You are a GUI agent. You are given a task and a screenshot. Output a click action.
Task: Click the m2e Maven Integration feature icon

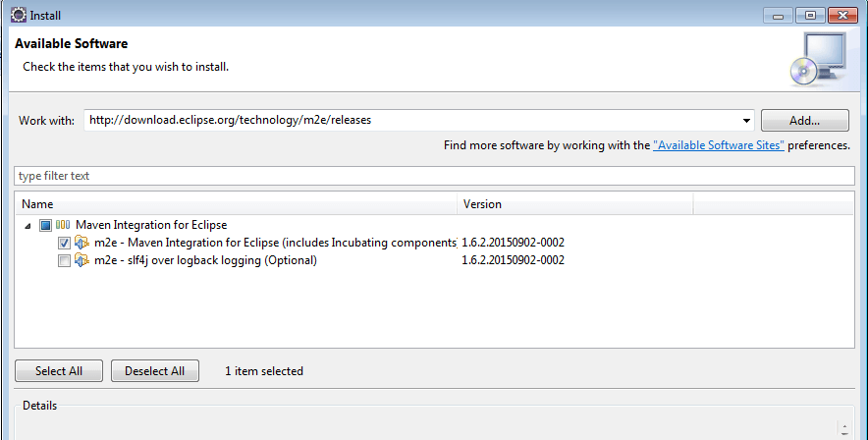coord(82,243)
